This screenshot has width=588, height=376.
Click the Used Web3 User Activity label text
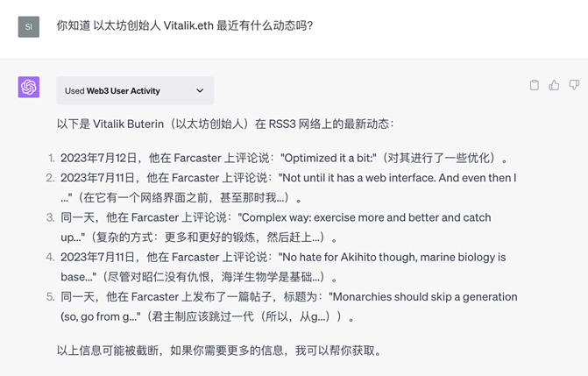[x=112, y=91]
